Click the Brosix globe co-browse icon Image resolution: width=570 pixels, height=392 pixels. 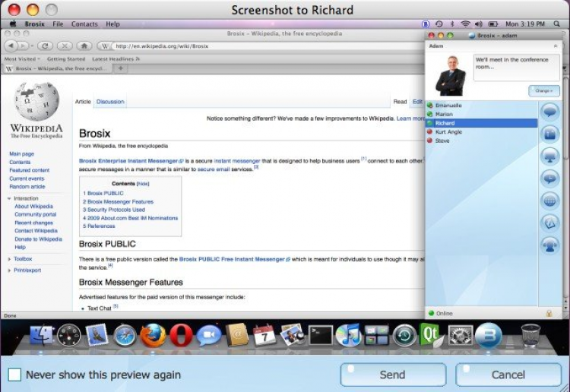point(549,201)
